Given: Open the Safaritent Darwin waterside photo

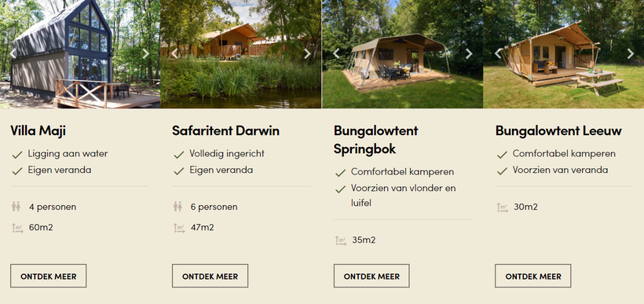Looking at the screenshot, I should click(x=240, y=54).
